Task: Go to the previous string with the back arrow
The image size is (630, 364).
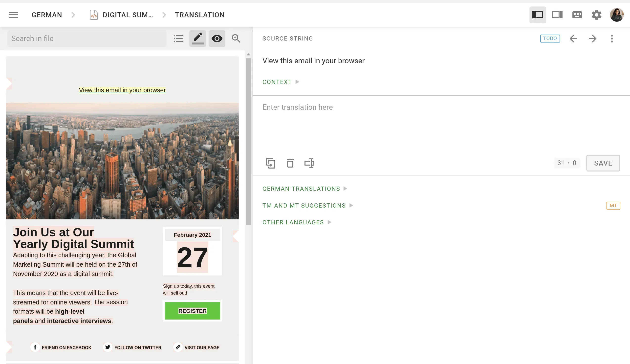Action: coord(573,39)
